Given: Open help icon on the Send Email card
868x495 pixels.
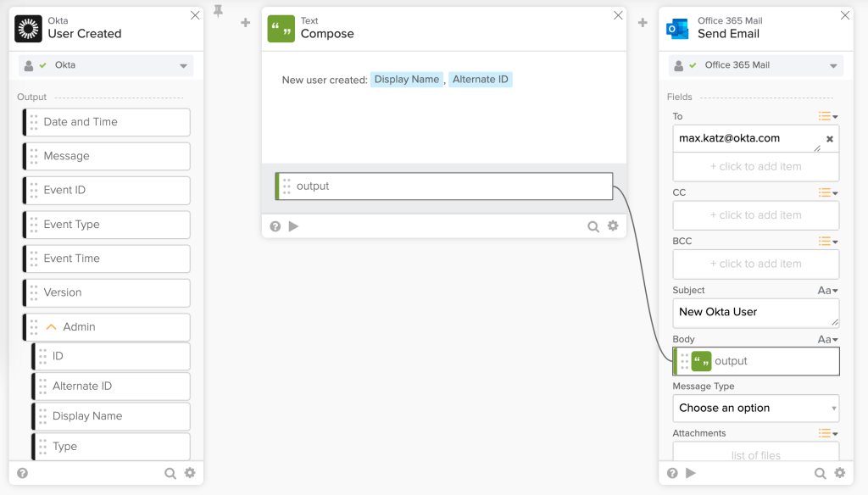Looking at the screenshot, I should tap(672, 474).
